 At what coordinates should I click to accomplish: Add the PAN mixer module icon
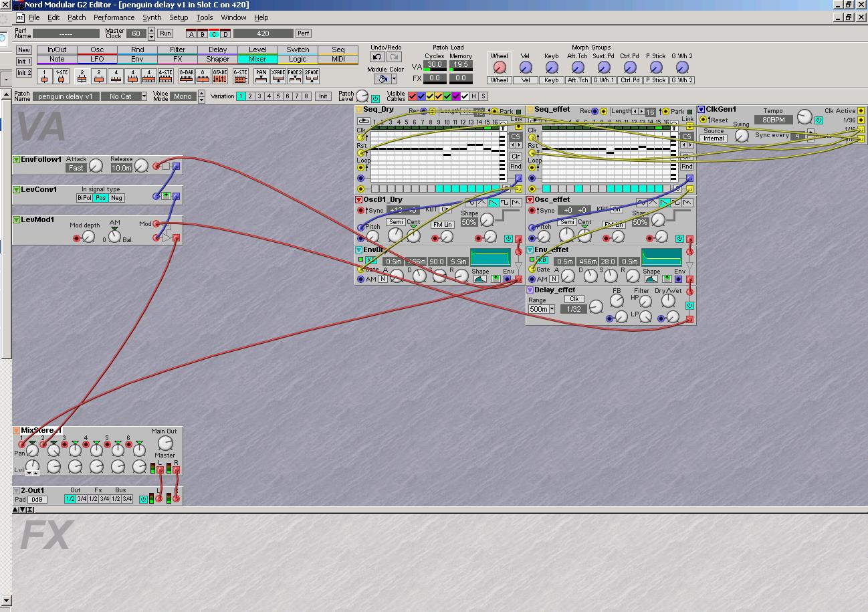click(x=261, y=76)
